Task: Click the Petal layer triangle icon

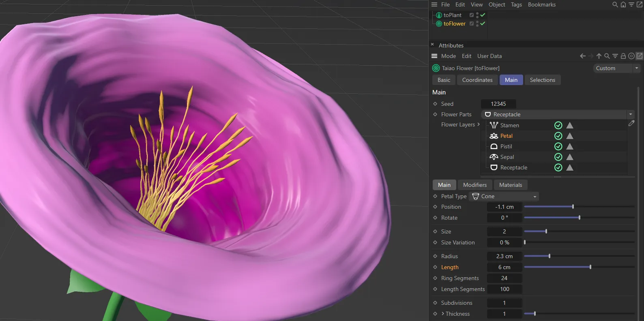Action: (570, 136)
